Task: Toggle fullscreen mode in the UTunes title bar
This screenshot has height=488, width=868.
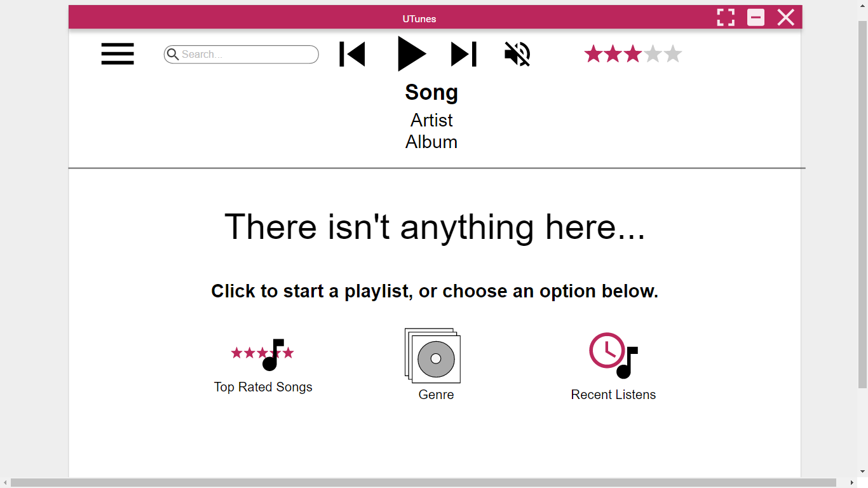Action: (726, 18)
